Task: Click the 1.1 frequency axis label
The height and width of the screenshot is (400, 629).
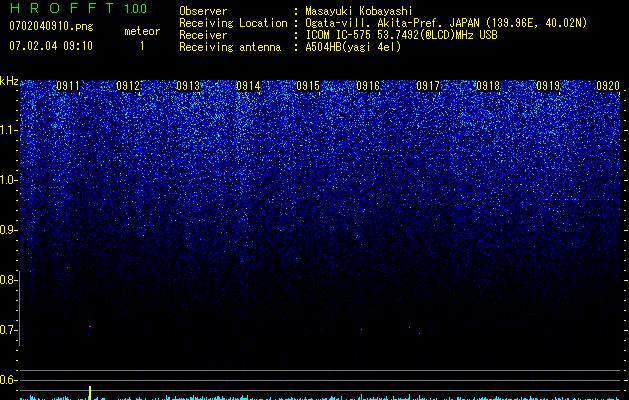Action: [x=7, y=130]
